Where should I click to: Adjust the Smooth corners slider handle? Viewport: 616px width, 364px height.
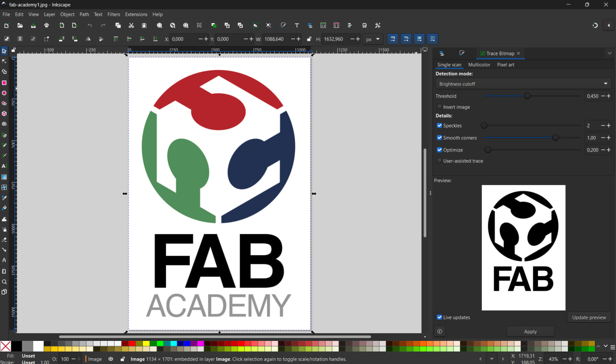pos(555,138)
